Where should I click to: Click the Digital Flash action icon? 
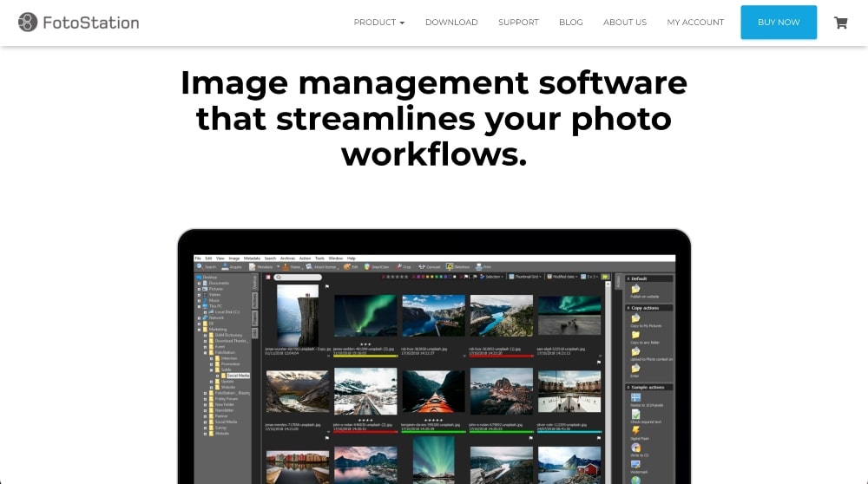click(x=635, y=429)
